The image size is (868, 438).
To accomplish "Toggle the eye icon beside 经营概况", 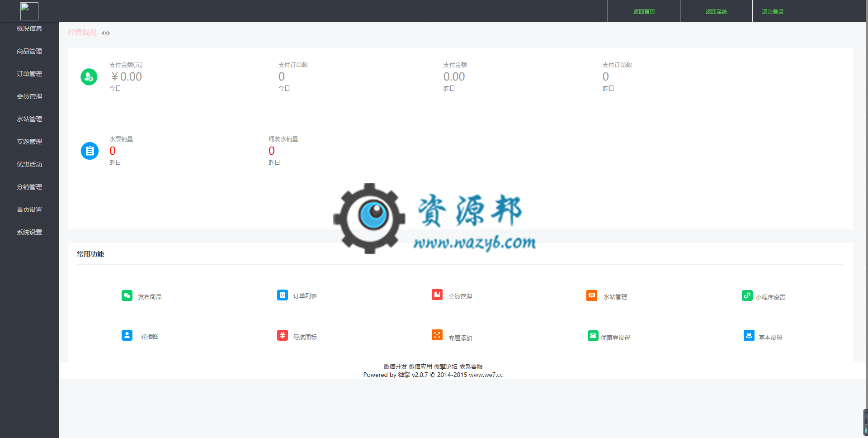I will [x=106, y=33].
